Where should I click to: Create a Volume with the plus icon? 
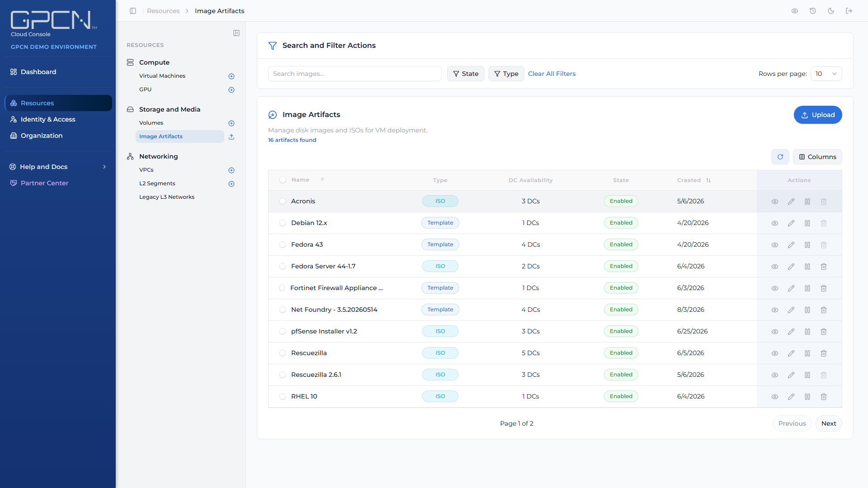(x=231, y=123)
